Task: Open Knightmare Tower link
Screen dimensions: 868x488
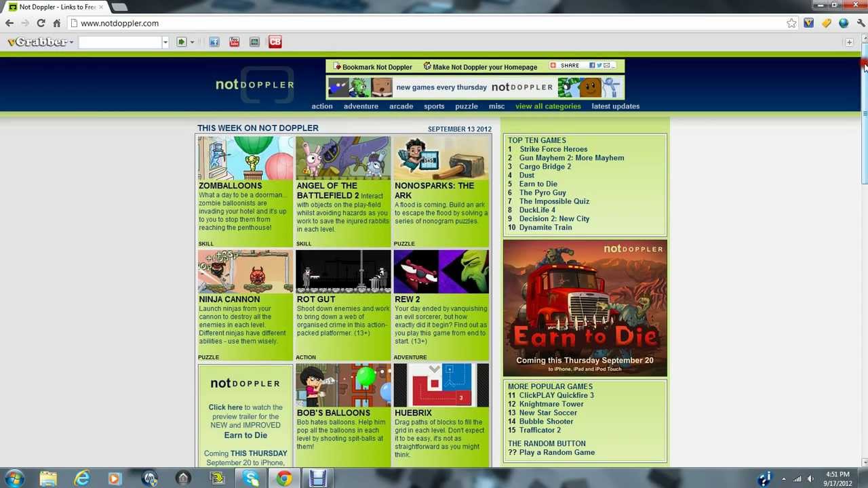Action: (x=551, y=404)
